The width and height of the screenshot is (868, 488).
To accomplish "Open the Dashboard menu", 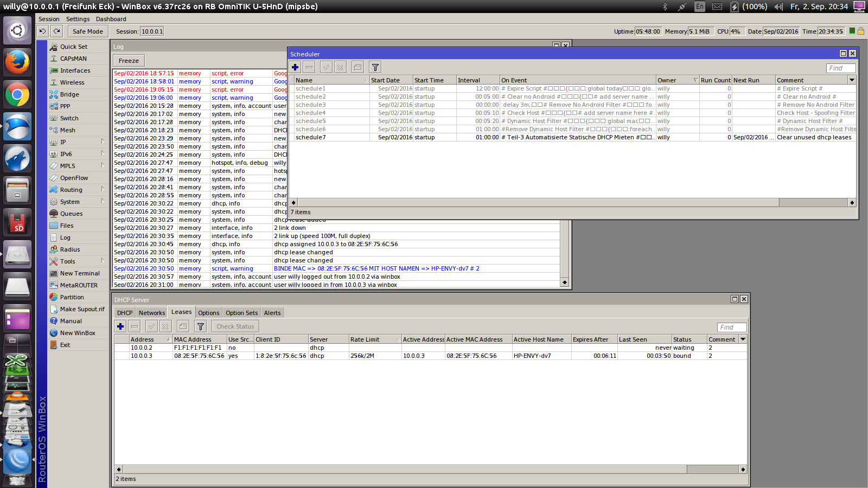I will [x=111, y=19].
